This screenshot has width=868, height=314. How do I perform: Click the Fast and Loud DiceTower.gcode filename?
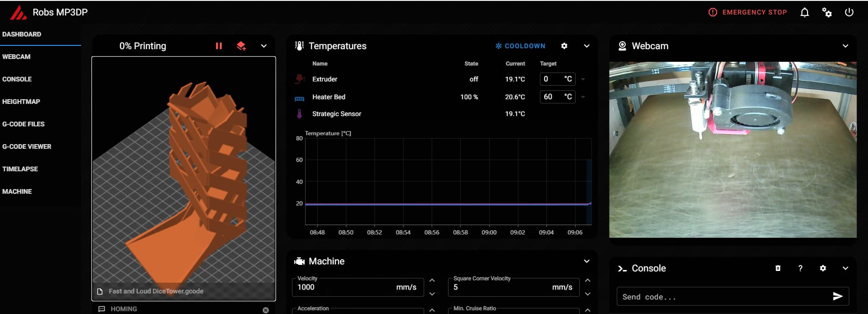pos(156,291)
